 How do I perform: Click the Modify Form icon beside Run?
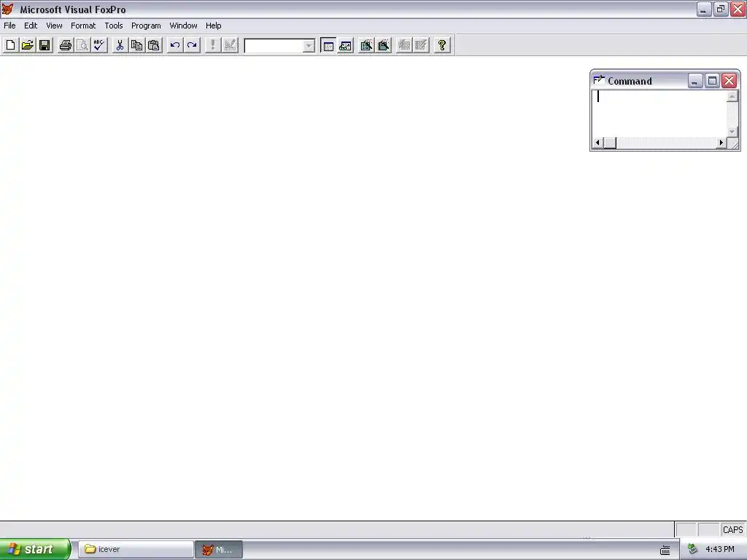230,45
